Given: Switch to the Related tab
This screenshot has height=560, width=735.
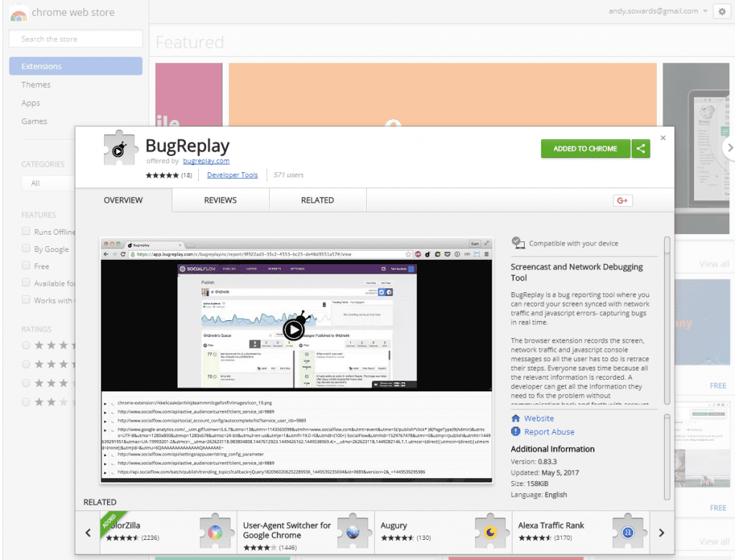Looking at the screenshot, I should (317, 200).
